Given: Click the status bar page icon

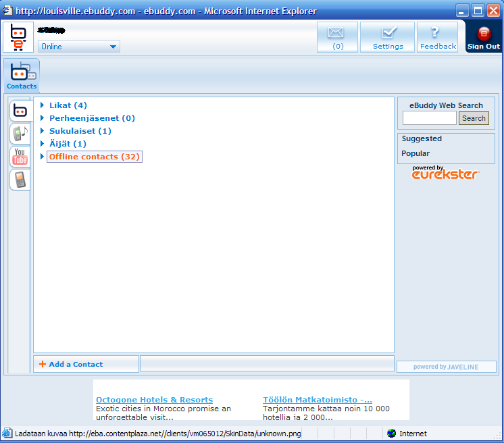Looking at the screenshot, I should (7, 434).
